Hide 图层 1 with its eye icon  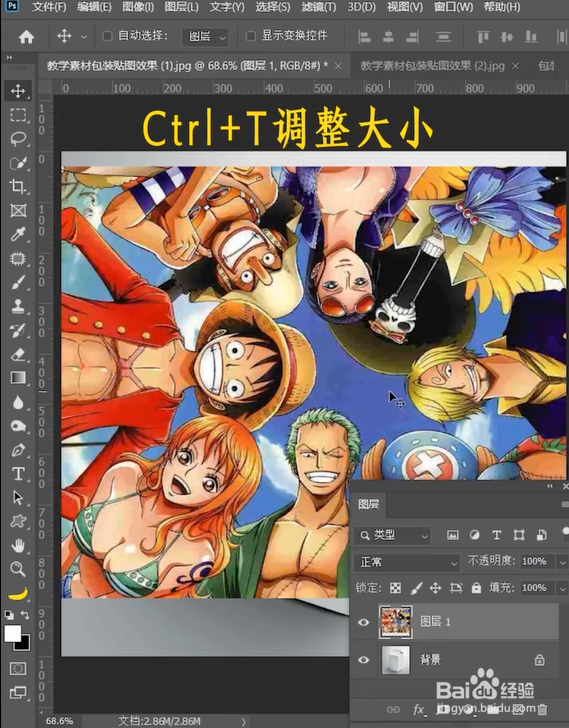363,622
